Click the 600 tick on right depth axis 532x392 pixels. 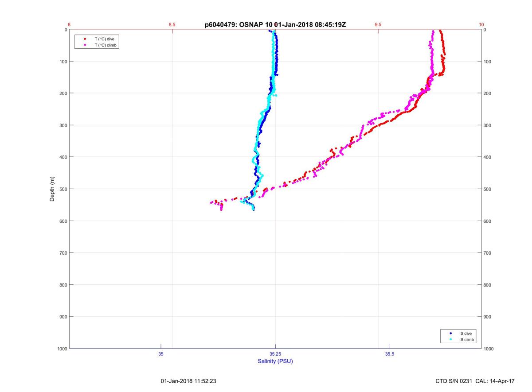coord(488,221)
